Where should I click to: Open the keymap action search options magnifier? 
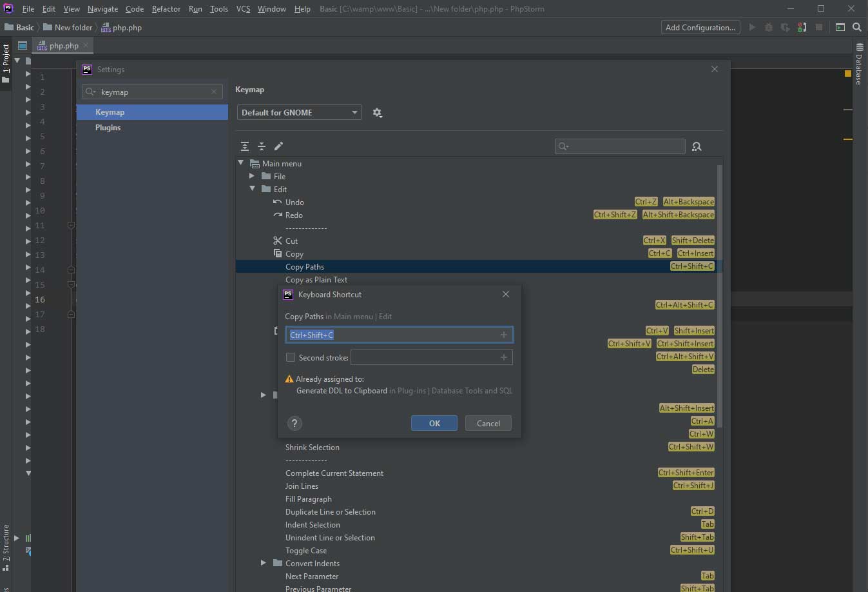coord(563,146)
